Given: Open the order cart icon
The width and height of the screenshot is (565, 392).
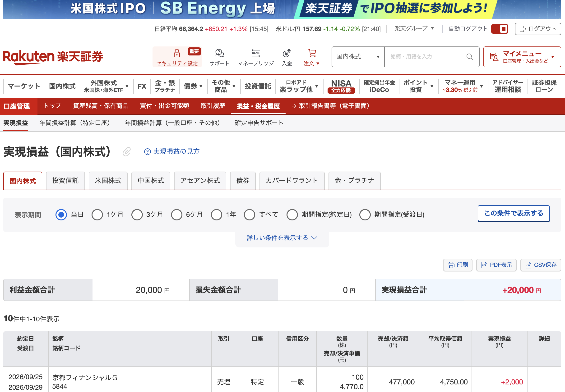Looking at the screenshot, I should [x=312, y=53].
